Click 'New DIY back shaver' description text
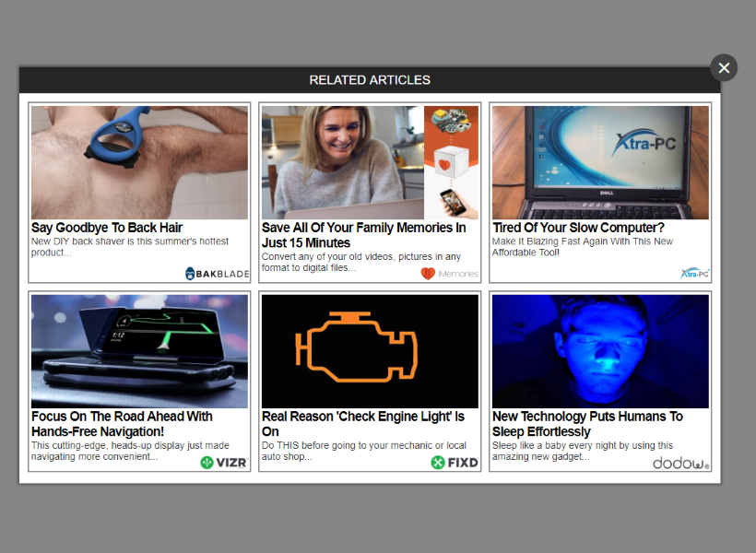 (x=130, y=247)
